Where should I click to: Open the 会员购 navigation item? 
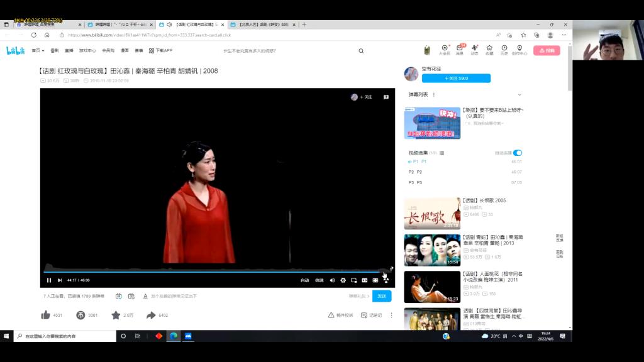[x=108, y=50]
